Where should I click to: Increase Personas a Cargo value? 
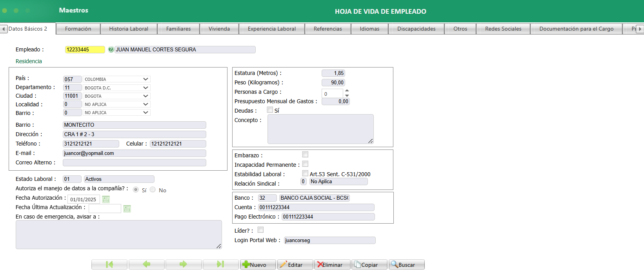click(x=347, y=91)
